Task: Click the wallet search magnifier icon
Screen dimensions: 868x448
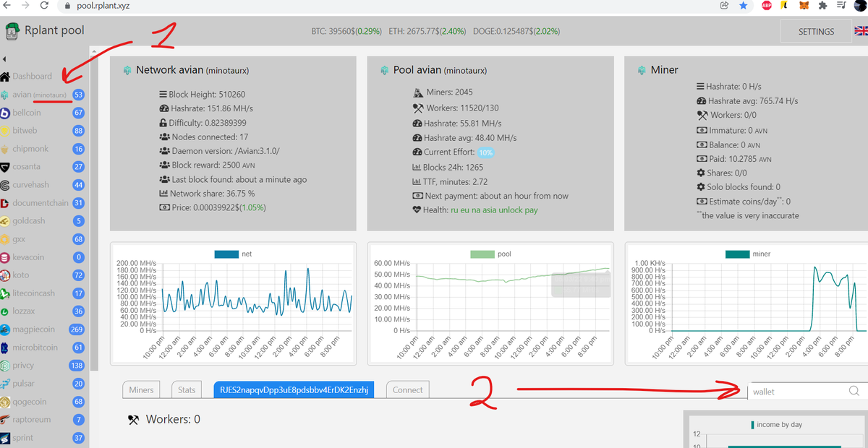Action: click(854, 391)
